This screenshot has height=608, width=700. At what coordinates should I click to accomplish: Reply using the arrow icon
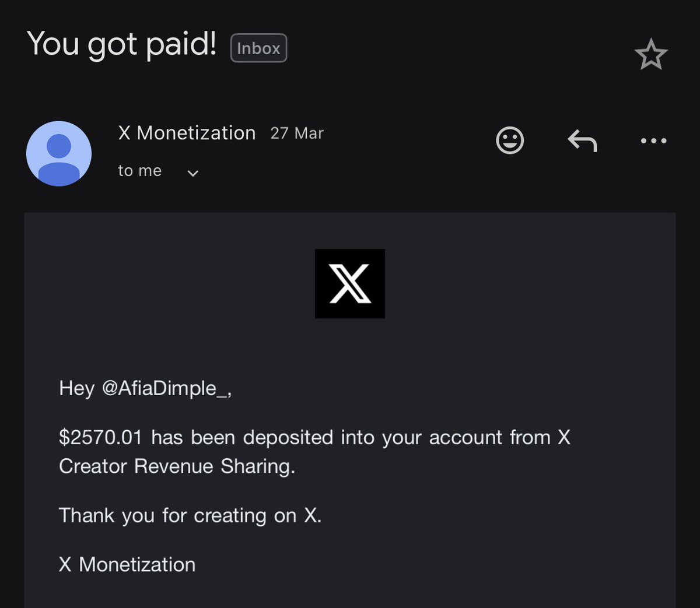click(x=582, y=140)
